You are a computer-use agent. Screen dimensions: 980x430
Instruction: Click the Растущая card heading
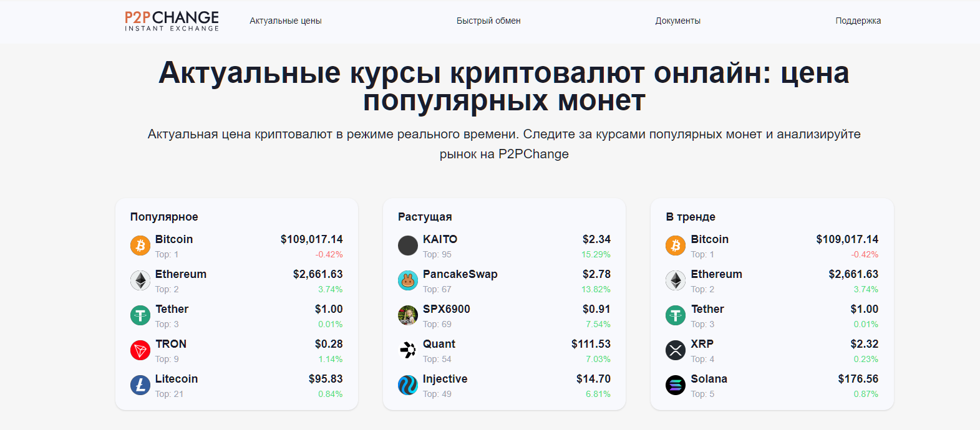pos(425,217)
